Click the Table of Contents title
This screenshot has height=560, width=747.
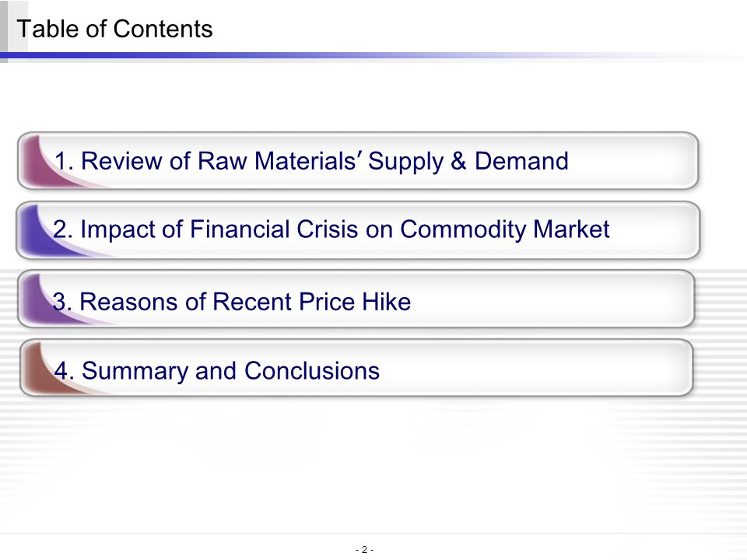point(114,29)
